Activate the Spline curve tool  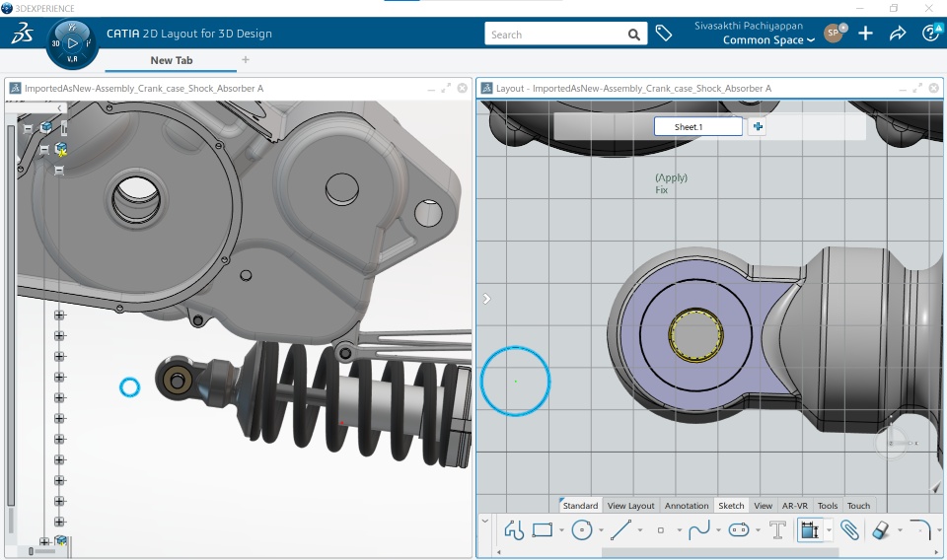[x=699, y=530]
